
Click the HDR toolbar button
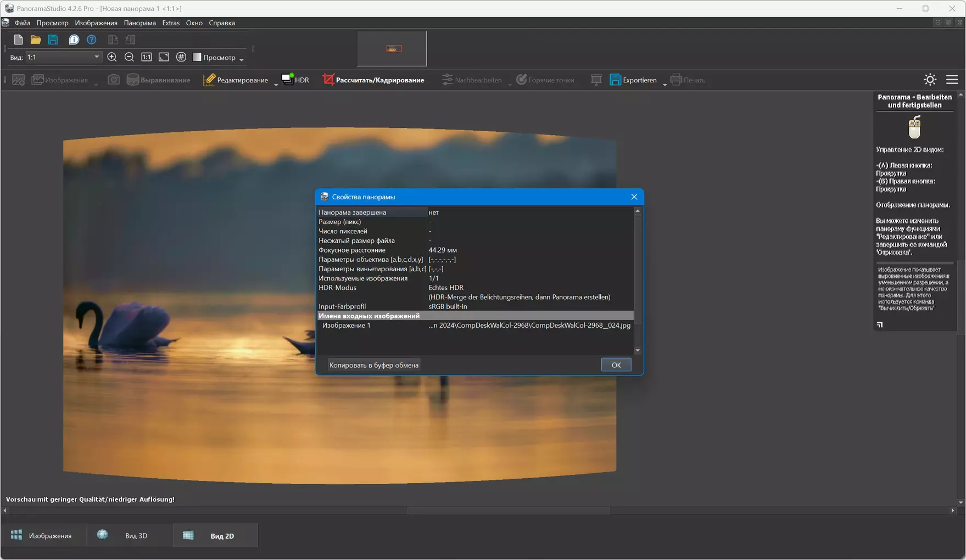click(295, 80)
